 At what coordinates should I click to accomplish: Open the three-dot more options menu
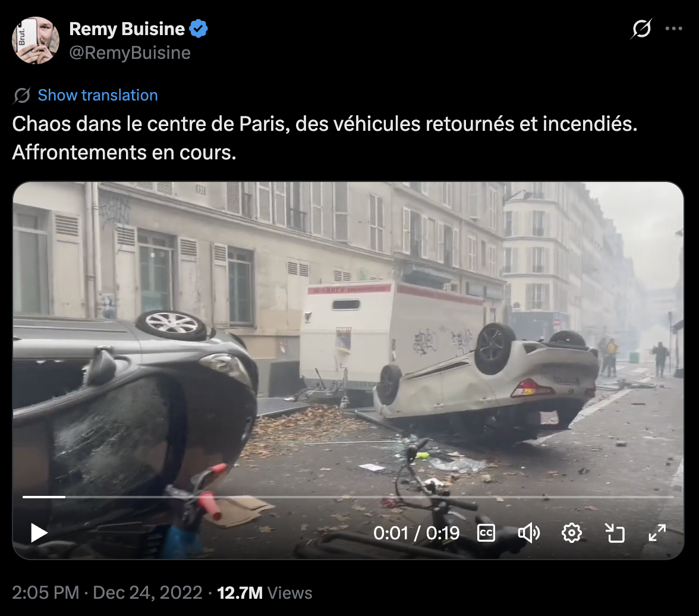pos(673,29)
